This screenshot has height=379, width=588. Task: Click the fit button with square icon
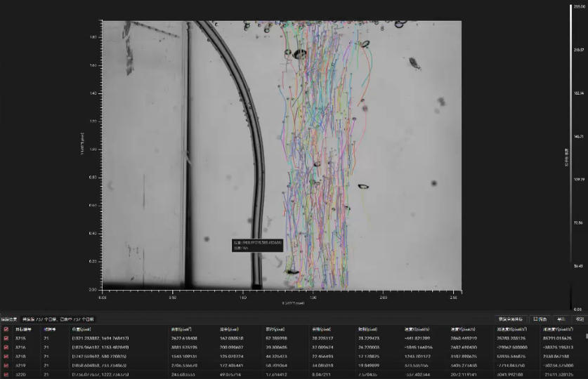(x=540, y=319)
